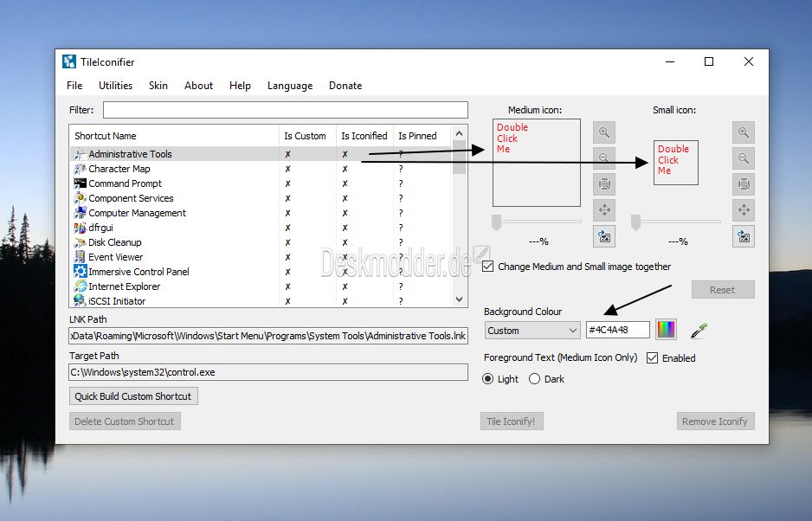This screenshot has height=521, width=812.
Task: Open the Help menu
Action: point(240,86)
